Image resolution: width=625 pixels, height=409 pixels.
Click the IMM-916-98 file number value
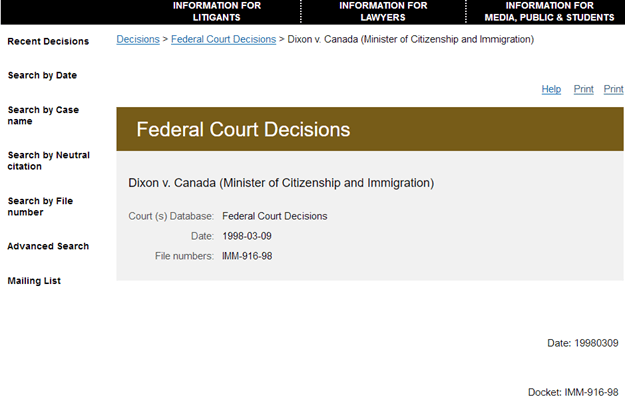click(247, 256)
